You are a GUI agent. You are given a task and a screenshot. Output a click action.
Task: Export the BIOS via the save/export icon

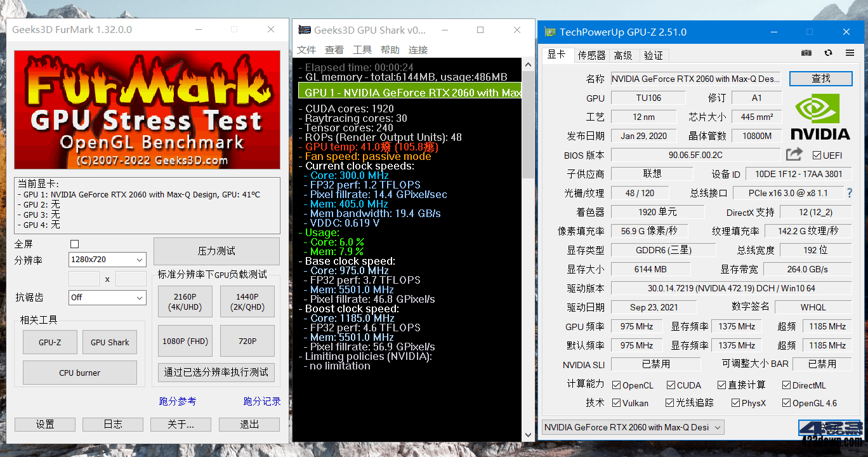[x=794, y=153]
